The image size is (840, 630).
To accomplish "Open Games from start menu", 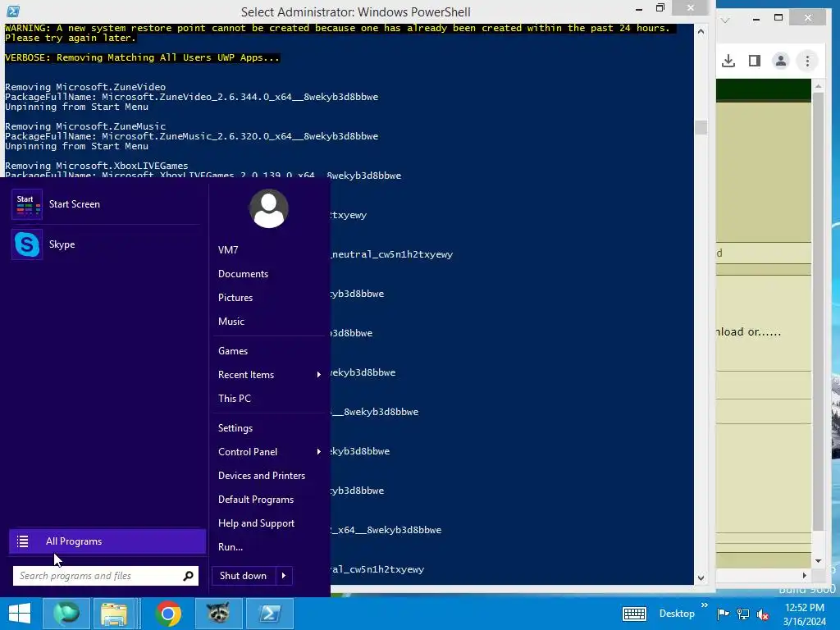I will (x=232, y=351).
